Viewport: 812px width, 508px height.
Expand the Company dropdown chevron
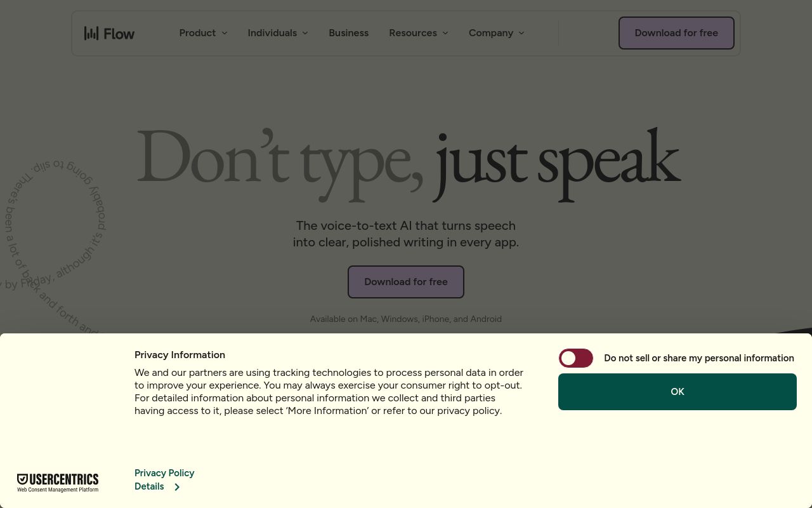point(521,33)
